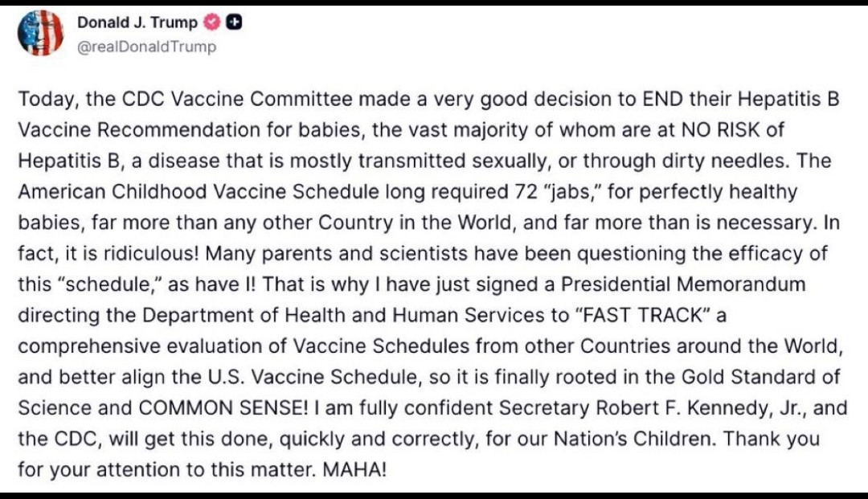
Task: Click the capitalized word "END" in post
Action: point(661,99)
